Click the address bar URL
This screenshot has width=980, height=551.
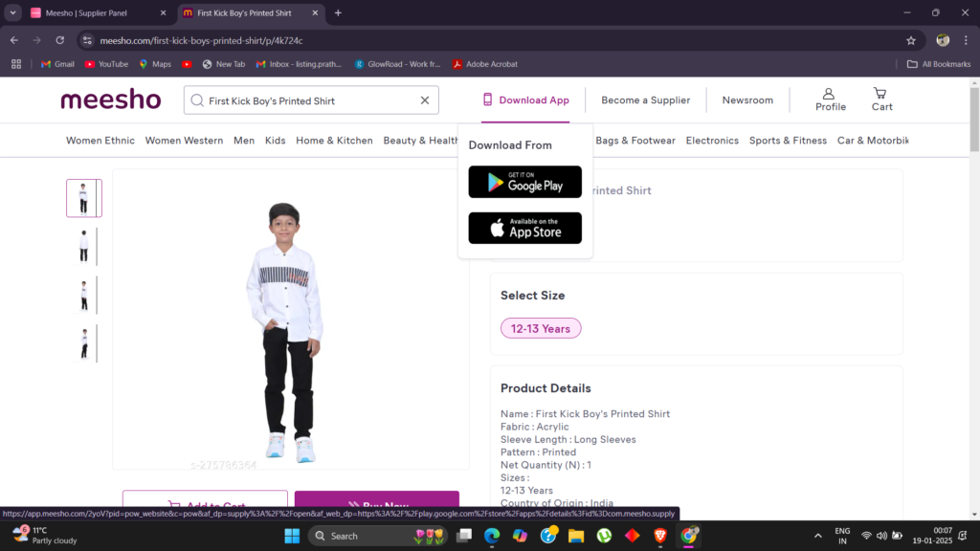click(201, 40)
